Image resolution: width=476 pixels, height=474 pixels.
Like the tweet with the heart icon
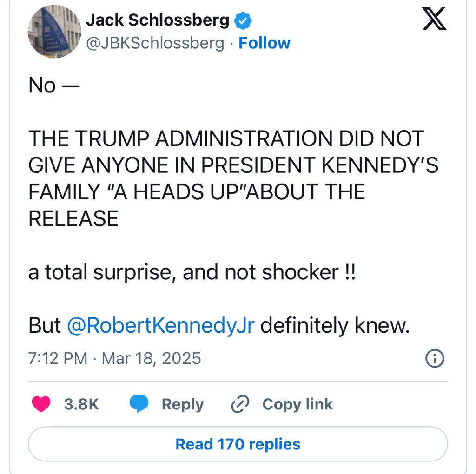click(x=41, y=404)
